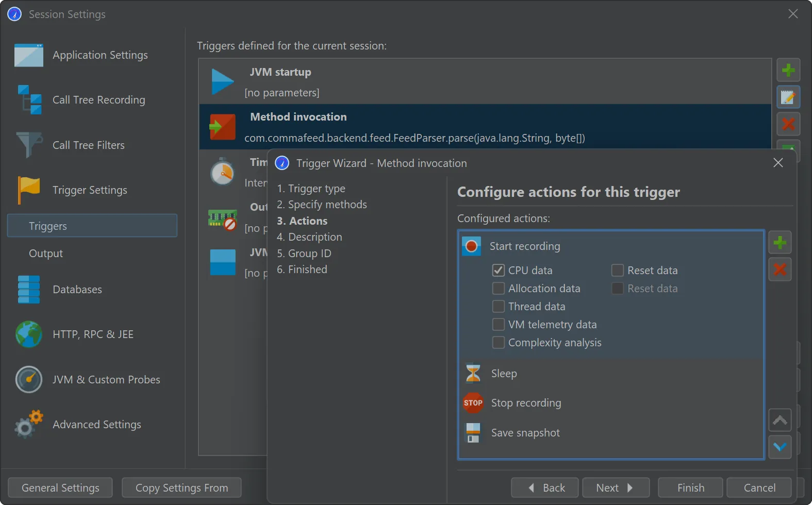The width and height of the screenshot is (812, 505).
Task: Go to Call Tree Filters settings
Action: click(88, 145)
